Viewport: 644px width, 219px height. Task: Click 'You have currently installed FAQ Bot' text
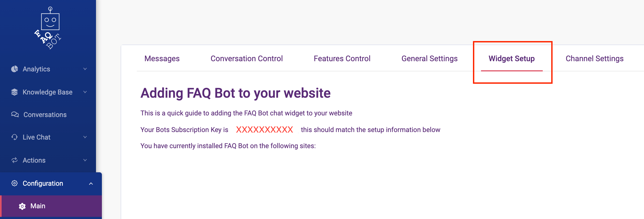click(228, 146)
